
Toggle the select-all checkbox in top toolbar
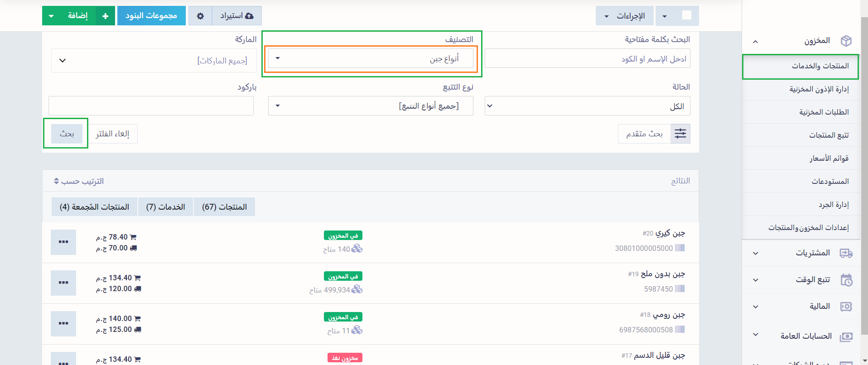(687, 15)
